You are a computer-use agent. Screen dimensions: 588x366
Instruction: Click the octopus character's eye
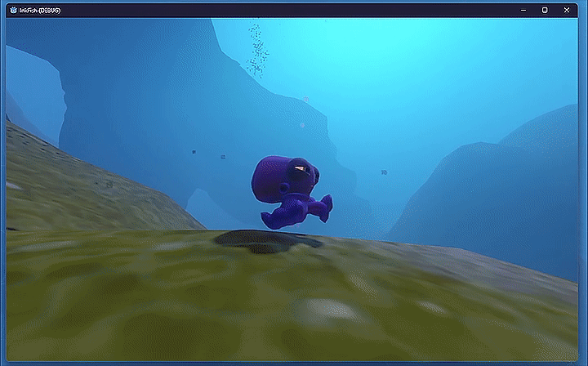tap(303, 170)
